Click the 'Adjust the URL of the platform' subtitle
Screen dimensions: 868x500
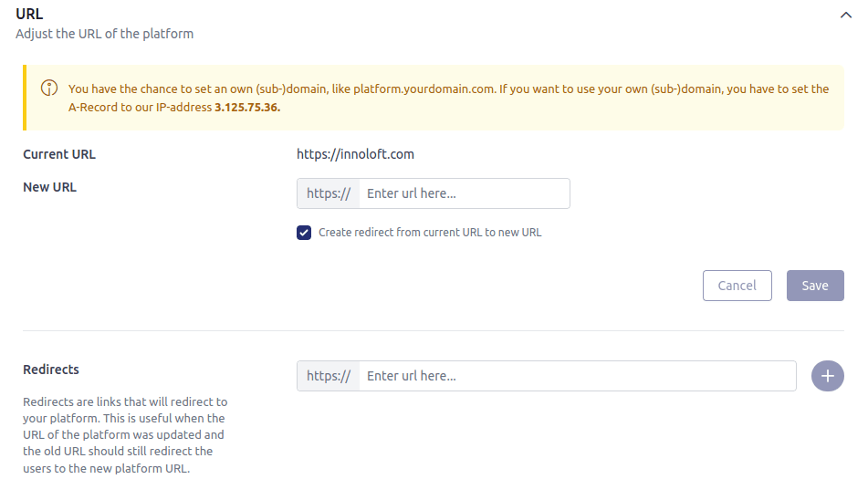pos(104,34)
